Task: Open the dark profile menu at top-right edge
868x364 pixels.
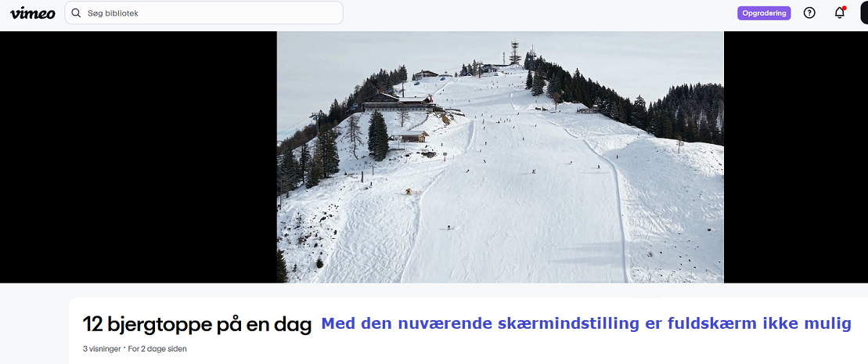Action: pos(864,13)
